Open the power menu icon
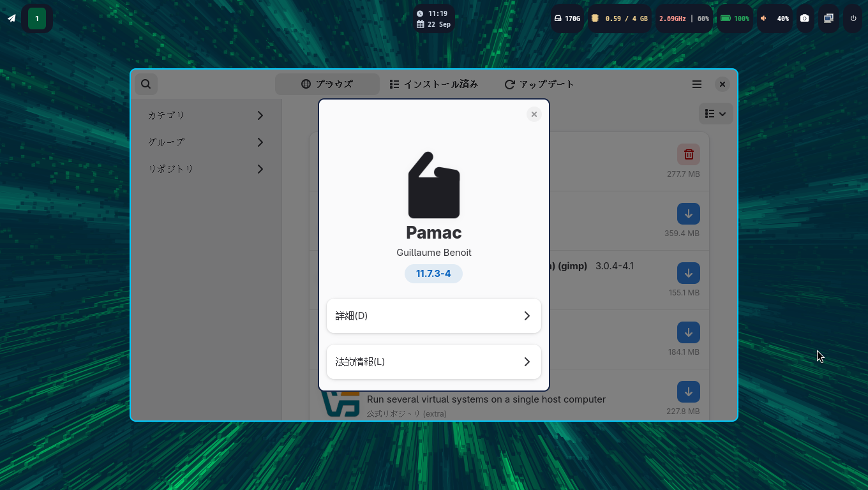This screenshot has height=490, width=868. click(853, 19)
